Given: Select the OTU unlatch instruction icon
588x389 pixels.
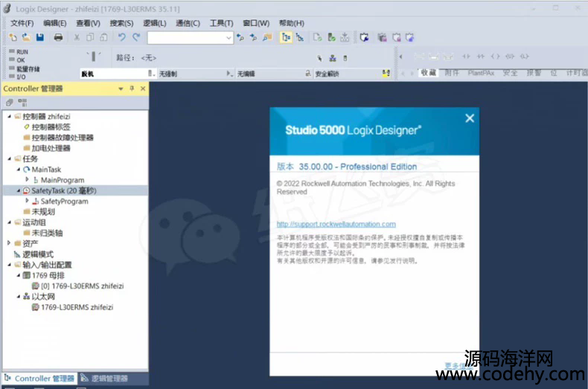Looking at the screenshot, I should click(x=510, y=57).
